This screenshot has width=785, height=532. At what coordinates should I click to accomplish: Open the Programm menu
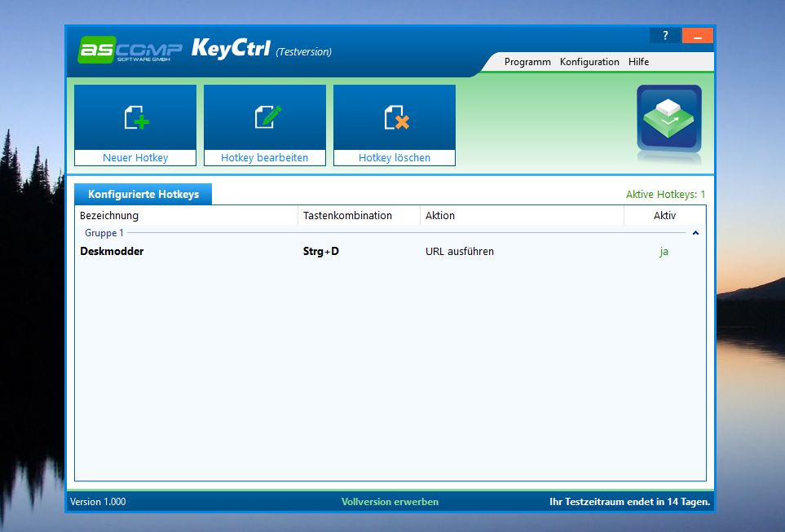coord(527,62)
